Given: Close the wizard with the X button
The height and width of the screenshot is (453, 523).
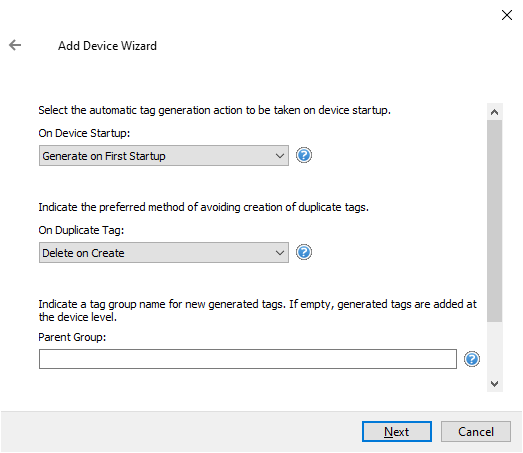Looking at the screenshot, I should coord(507,15).
